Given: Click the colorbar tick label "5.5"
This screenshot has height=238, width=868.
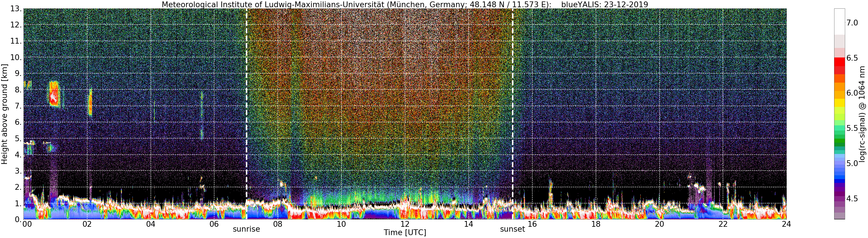Looking at the screenshot, I should 852,128.
